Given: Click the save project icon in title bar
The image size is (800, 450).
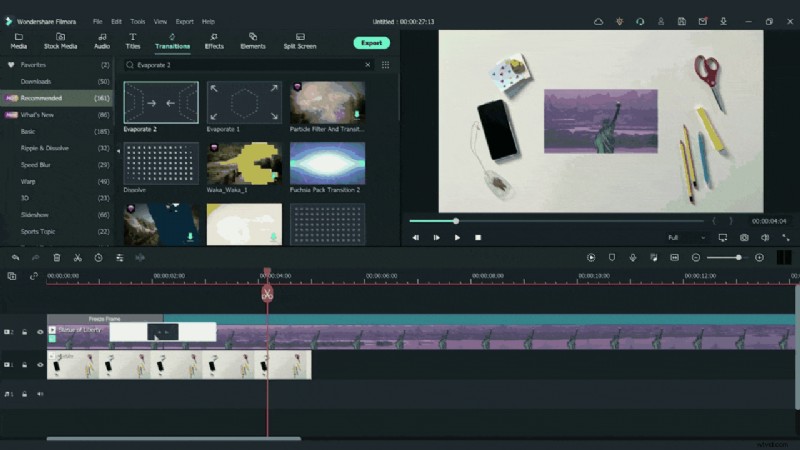Looking at the screenshot, I should point(681,21).
